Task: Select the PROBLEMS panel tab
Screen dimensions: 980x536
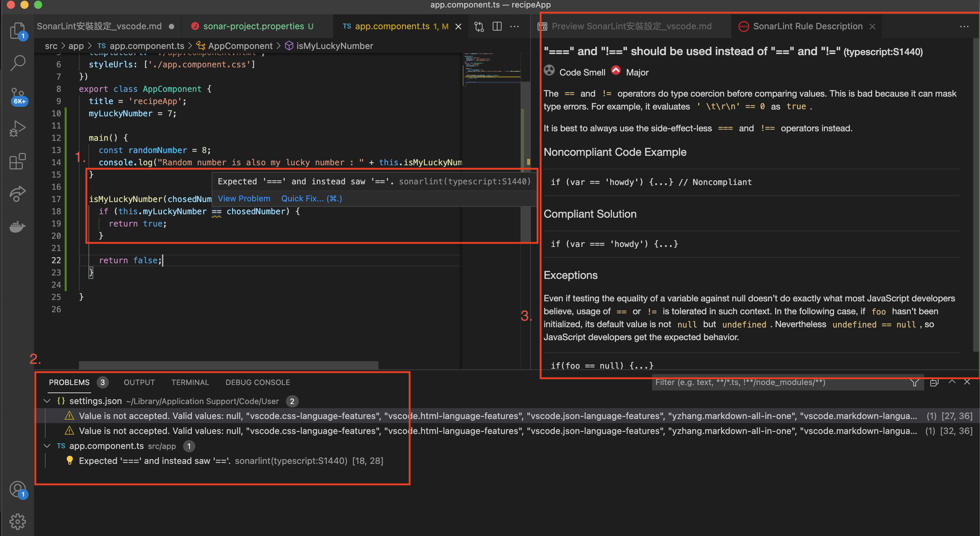Action: [x=69, y=382]
